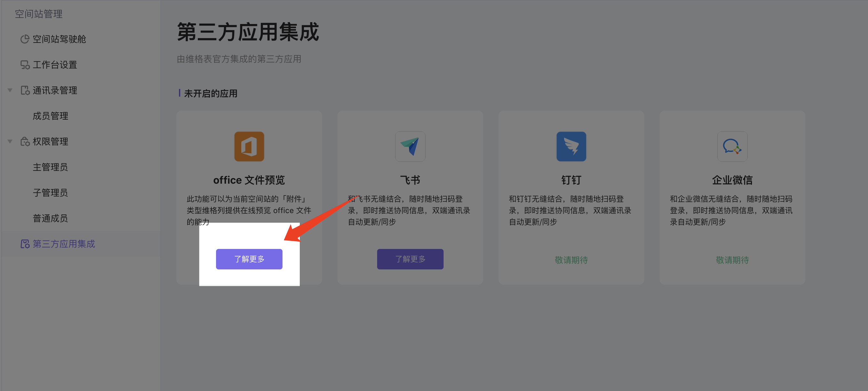This screenshot has width=868, height=391.
Task: Click the 第三方应用集成 sidebar icon
Action: 25,244
